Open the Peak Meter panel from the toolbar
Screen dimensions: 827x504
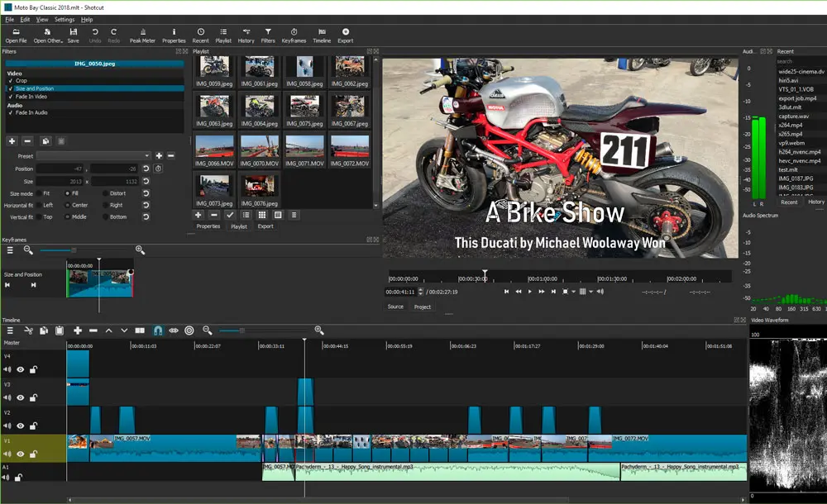click(x=141, y=35)
